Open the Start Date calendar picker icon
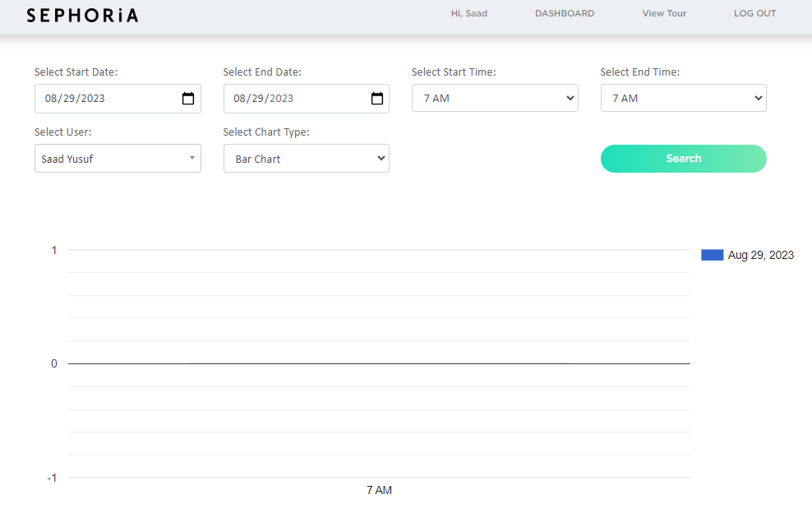Screen dimensions: 812x527 (x=188, y=99)
